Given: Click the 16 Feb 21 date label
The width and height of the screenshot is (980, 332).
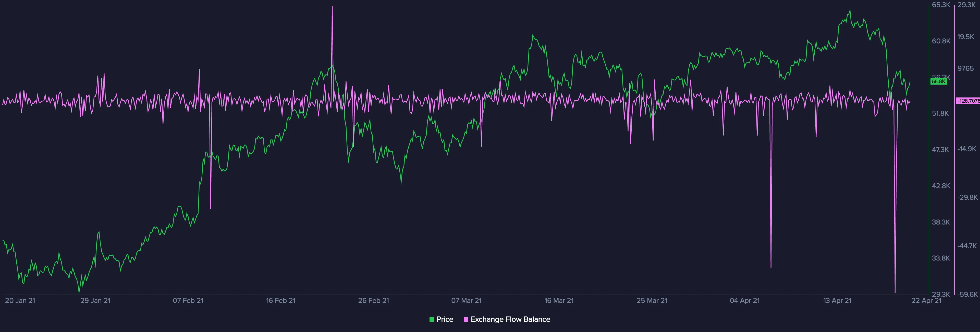Looking at the screenshot, I should click(x=281, y=300).
